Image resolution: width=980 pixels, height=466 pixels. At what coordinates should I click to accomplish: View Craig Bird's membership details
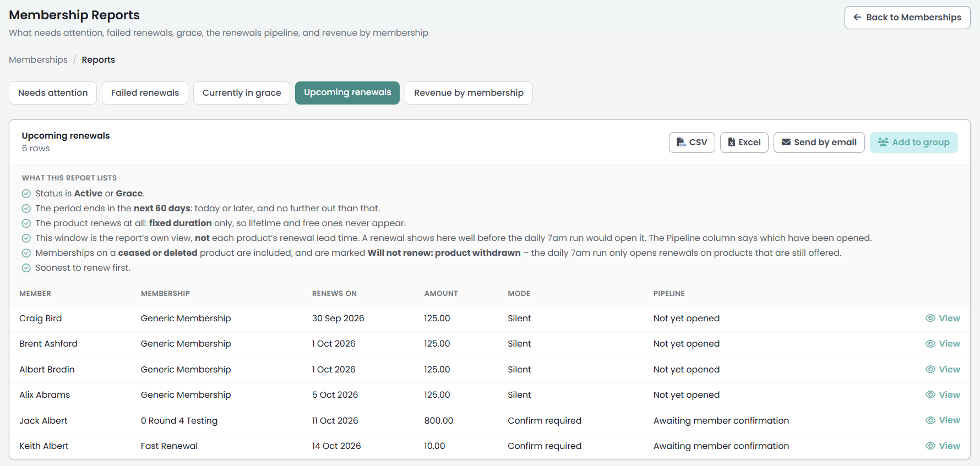943,318
